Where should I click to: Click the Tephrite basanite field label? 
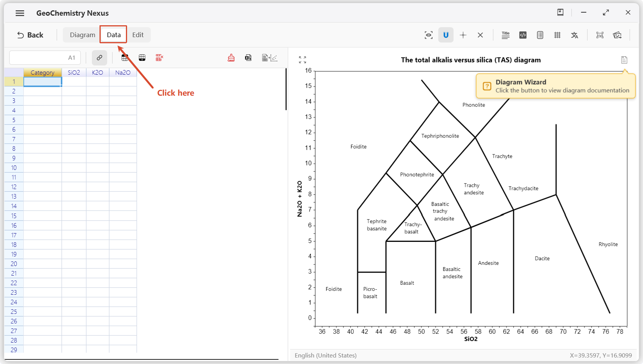point(377,225)
